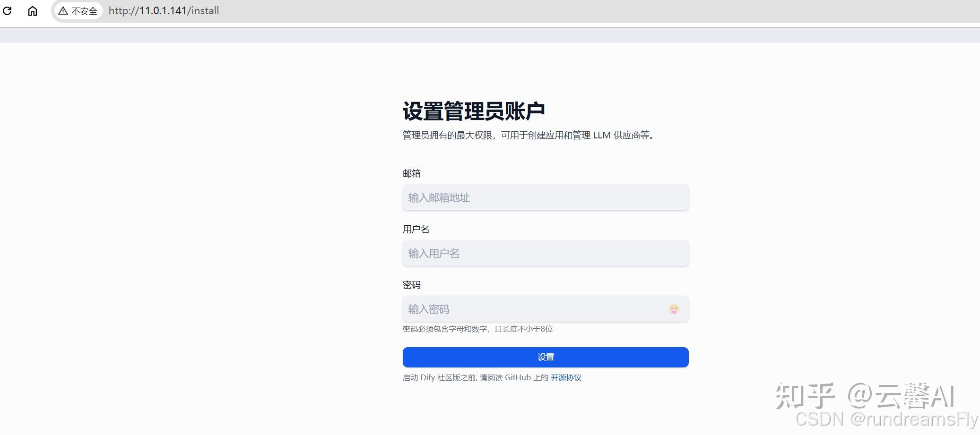
Task: Click the admin permissions description text
Action: click(x=528, y=136)
